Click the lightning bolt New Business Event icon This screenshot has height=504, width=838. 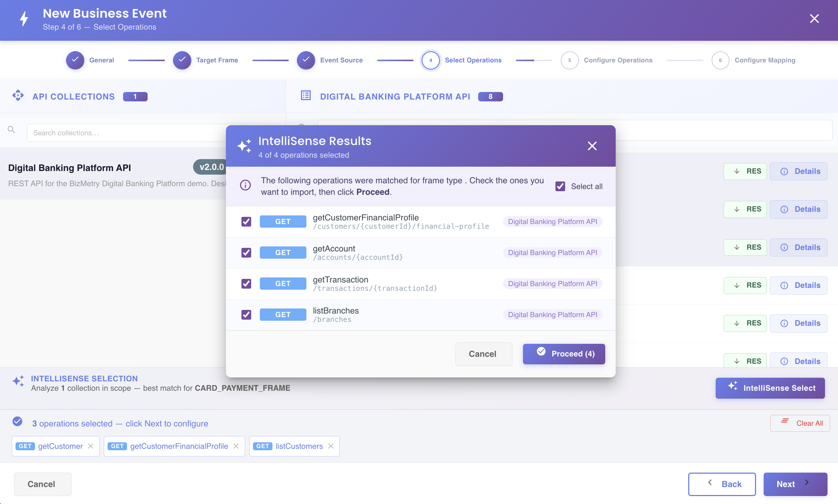point(24,19)
